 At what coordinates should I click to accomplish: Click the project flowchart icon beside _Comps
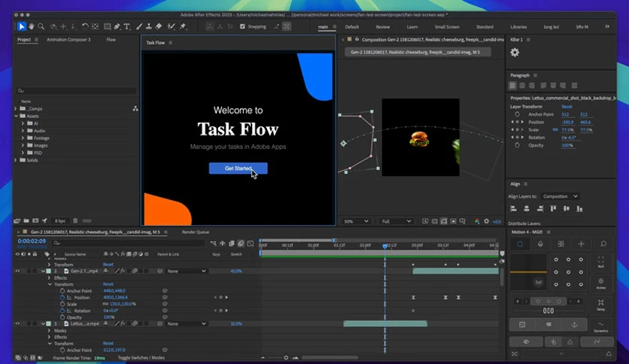click(135, 108)
